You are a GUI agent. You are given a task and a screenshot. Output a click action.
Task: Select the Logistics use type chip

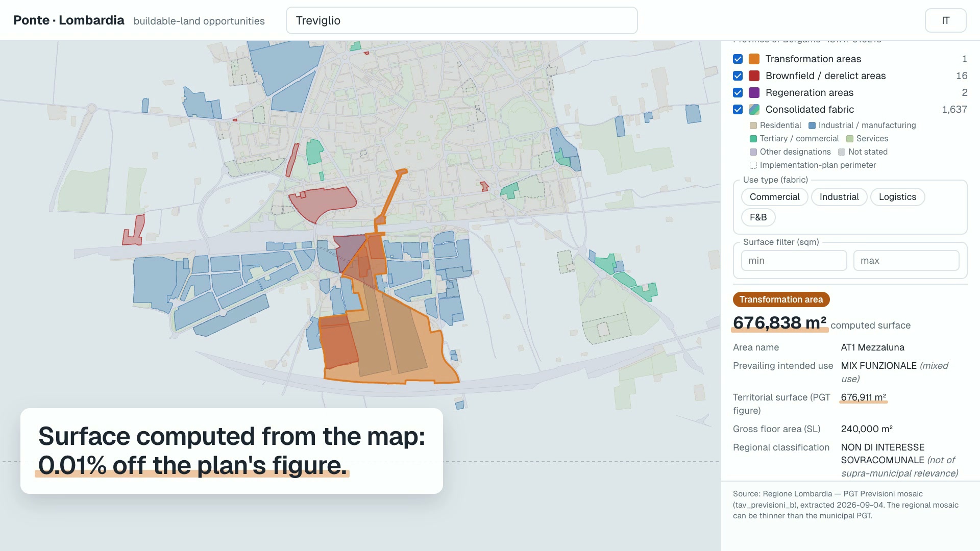pos(897,197)
